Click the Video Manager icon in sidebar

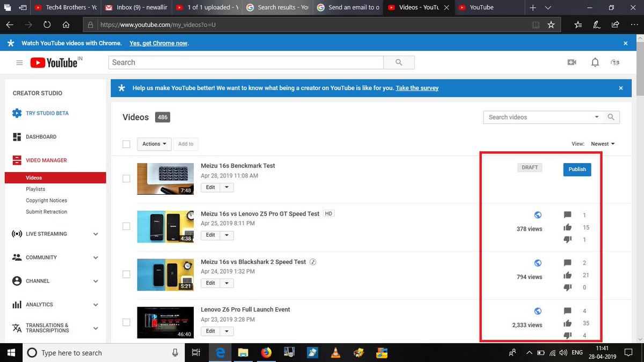point(17,160)
